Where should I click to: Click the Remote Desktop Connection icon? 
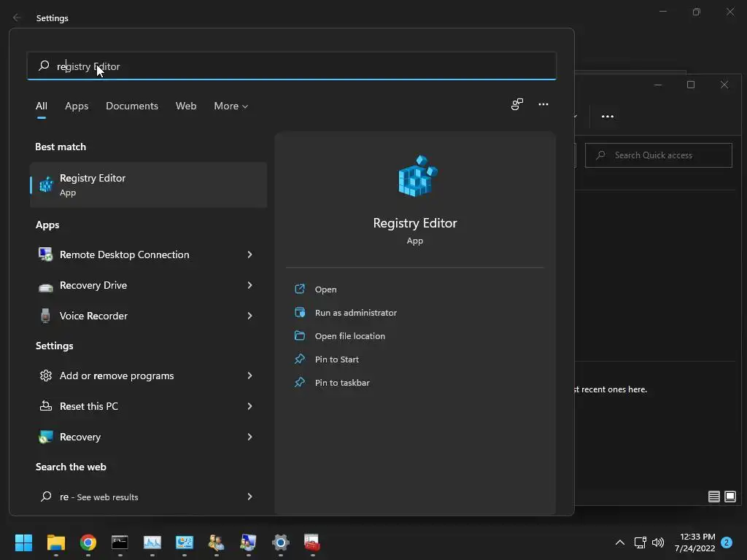click(46, 254)
